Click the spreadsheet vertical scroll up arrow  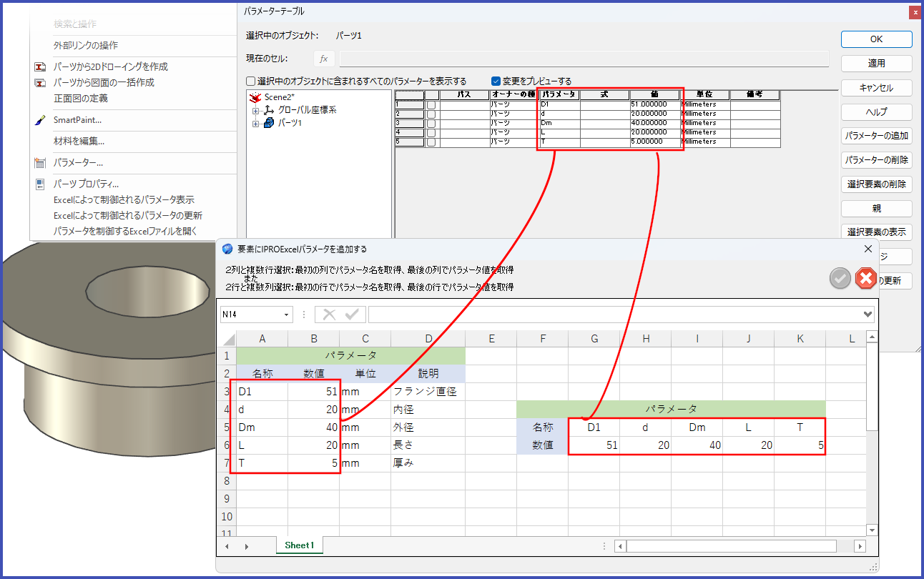pos(872,337)
